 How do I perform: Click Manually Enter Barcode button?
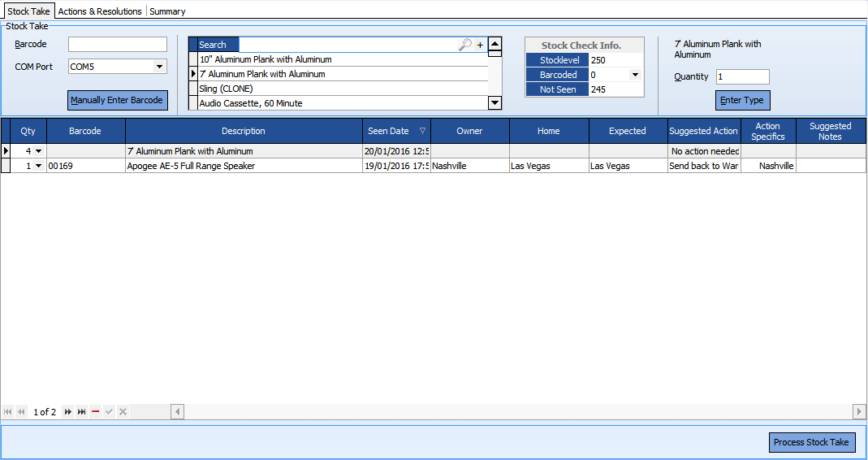coord(118,100)
